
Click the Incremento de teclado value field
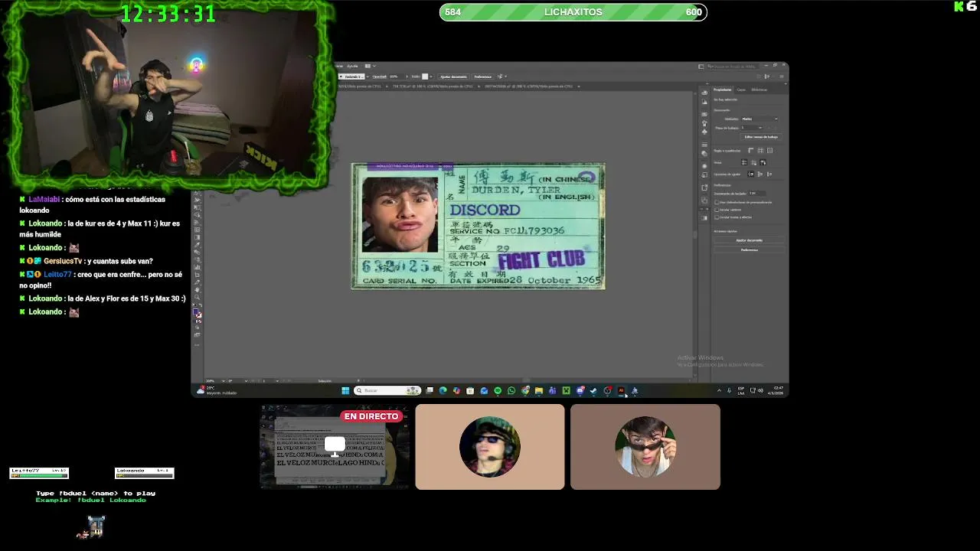click(x=756, y=193)
